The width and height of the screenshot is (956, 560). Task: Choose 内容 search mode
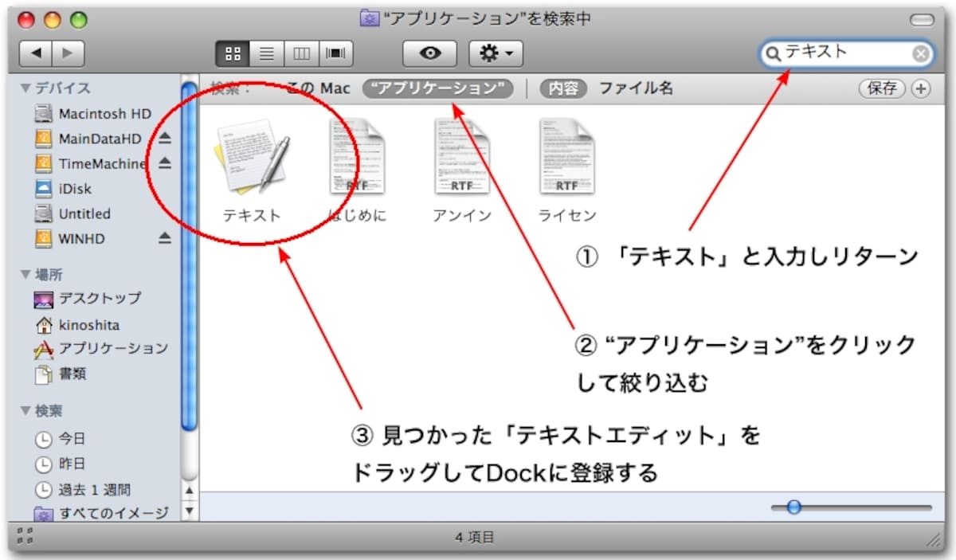(x=564, y=88)
